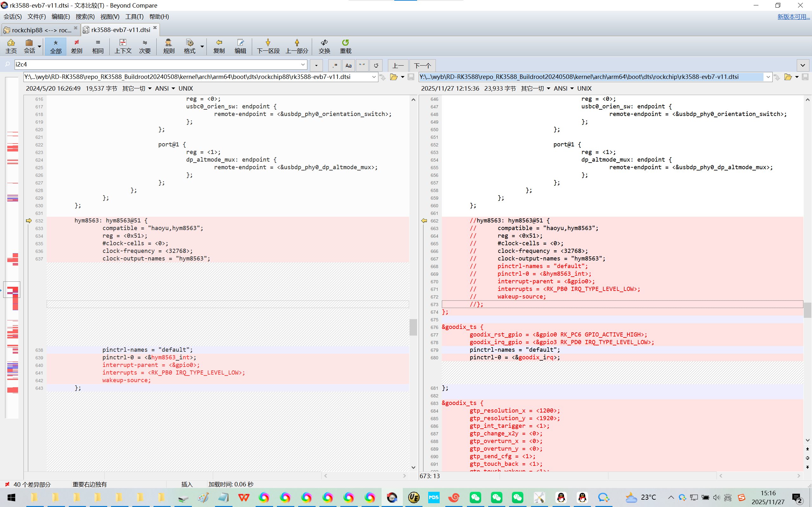Click new version available (新版本可用) link
Screen dimensions: 812x507
(793, 16)
